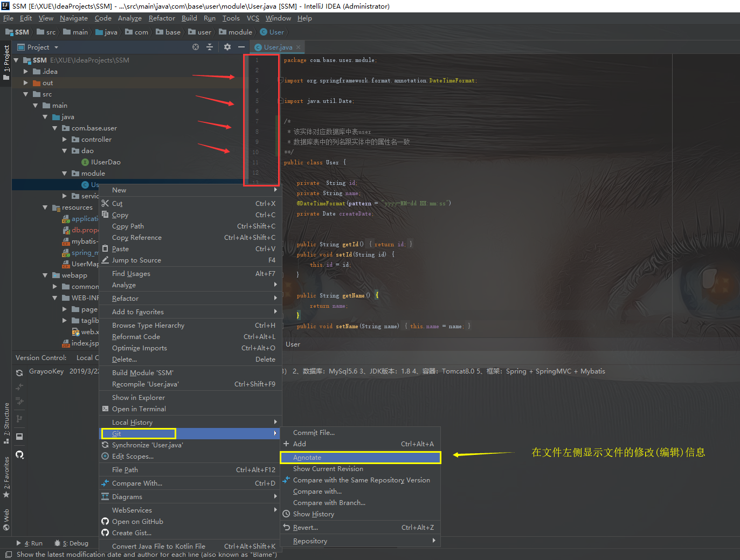The image size is (740, 560).
Task: Select Annotate in Git submenu
Action: point(361,457)
